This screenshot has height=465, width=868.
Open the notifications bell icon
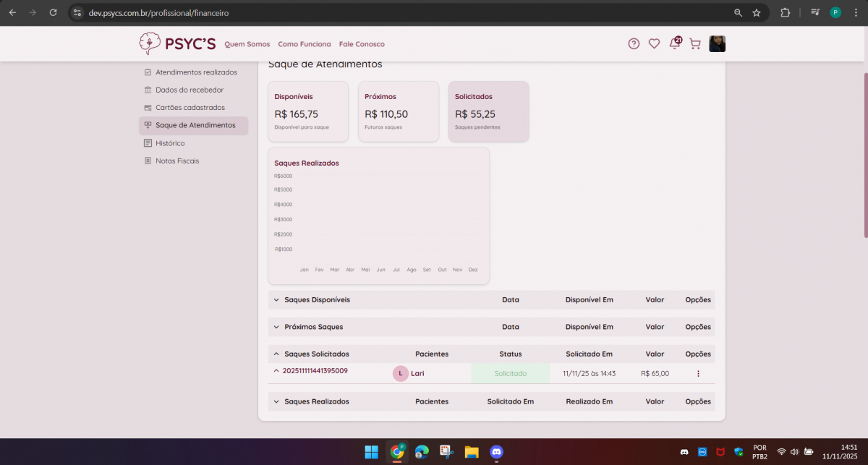pos(674,44)
